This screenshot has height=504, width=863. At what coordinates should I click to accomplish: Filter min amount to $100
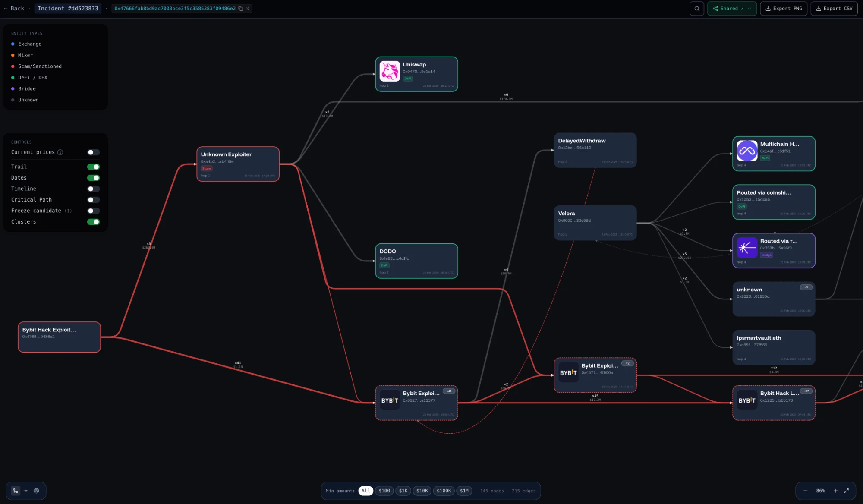click(x=384, y=491)
